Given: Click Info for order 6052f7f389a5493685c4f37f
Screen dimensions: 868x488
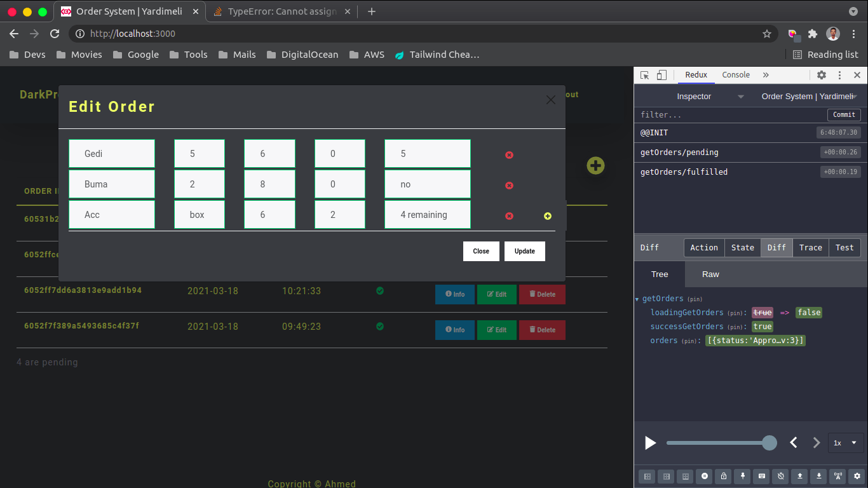Looking at the screenshot, I should (455, 330).
